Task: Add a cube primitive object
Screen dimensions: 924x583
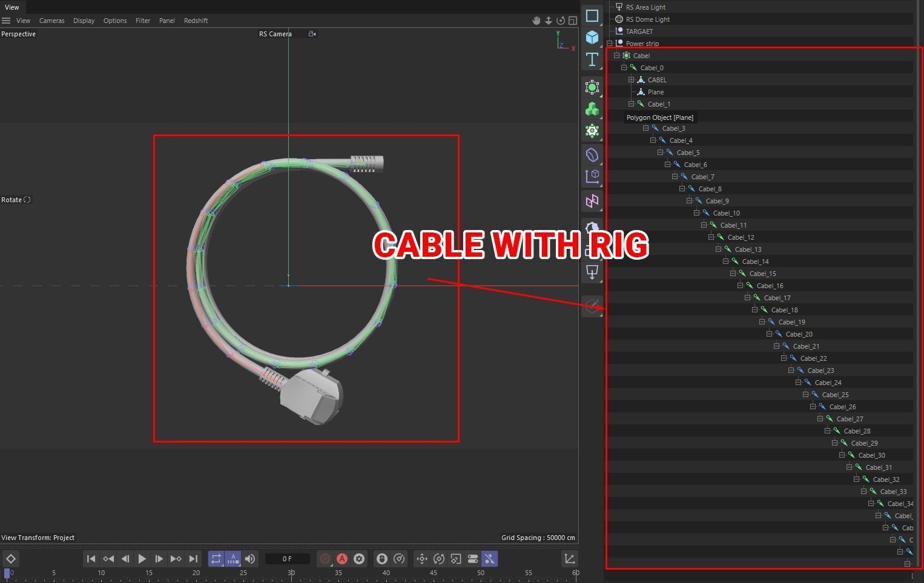Action: 592,38
